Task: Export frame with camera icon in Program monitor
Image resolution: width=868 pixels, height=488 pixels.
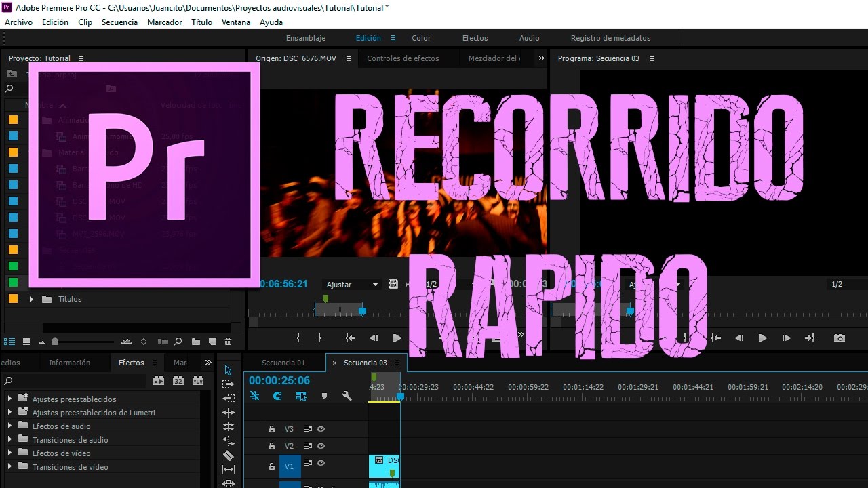Action: [x=840, y=338]
